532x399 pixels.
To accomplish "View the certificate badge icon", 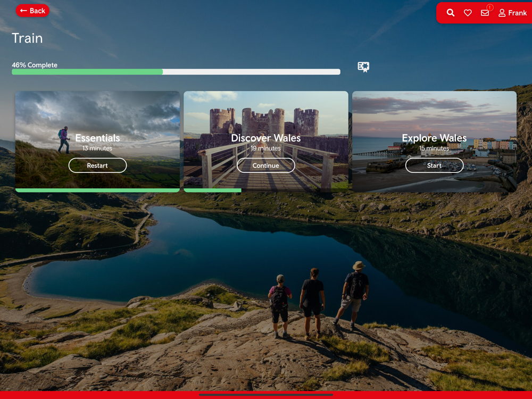I will point(363,67).
